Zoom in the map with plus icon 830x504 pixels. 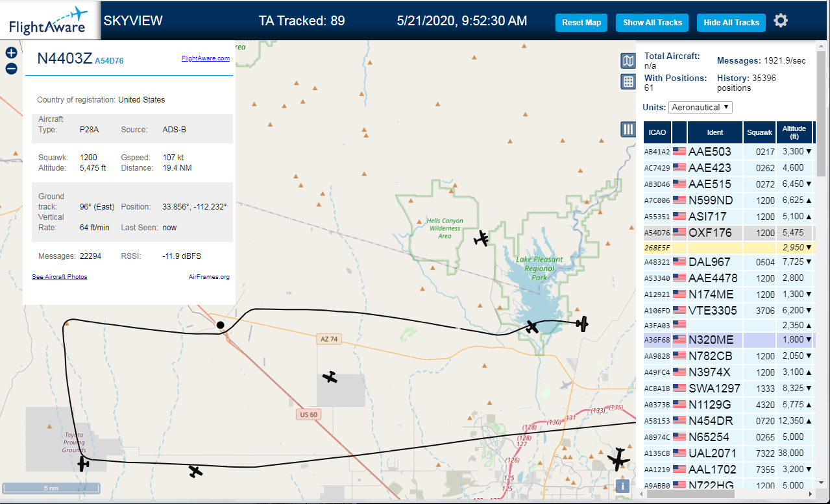11,53
